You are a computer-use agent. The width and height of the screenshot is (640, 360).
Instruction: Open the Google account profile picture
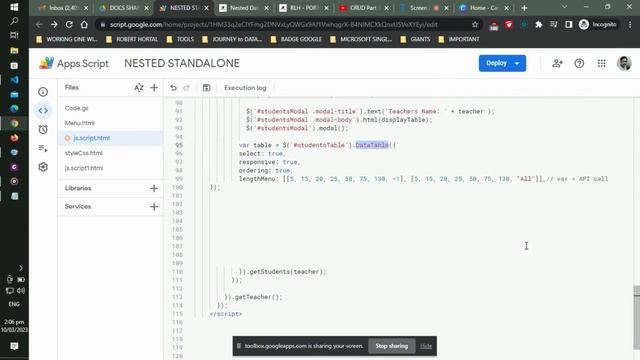(624, 63)
